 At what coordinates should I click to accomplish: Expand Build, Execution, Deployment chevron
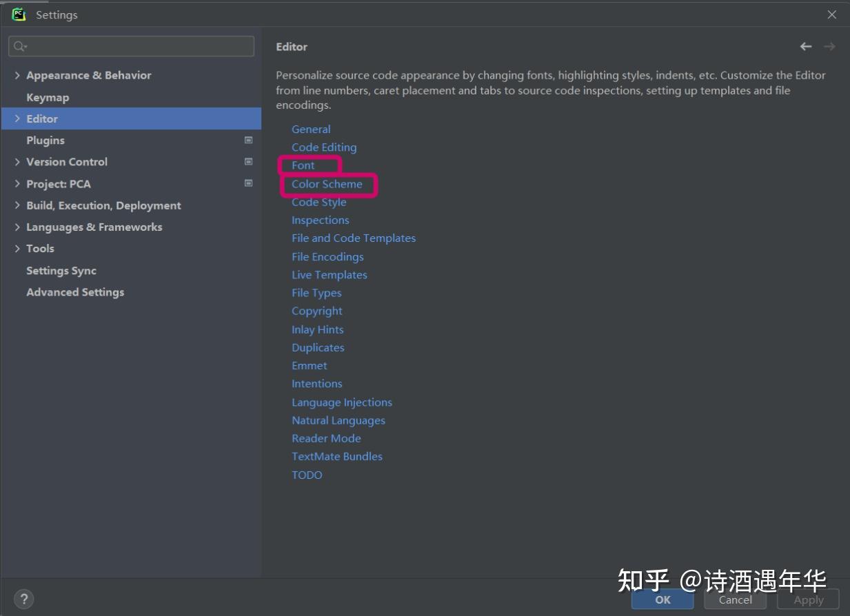17,205
